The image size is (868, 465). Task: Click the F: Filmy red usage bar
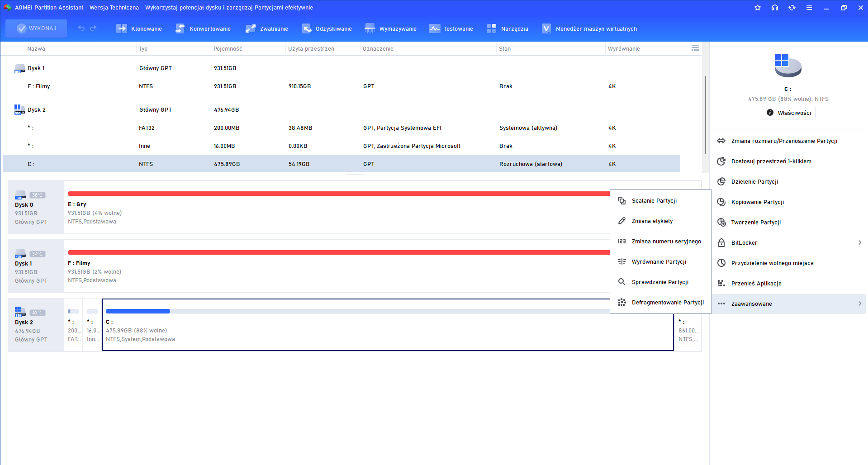[339, 252]
